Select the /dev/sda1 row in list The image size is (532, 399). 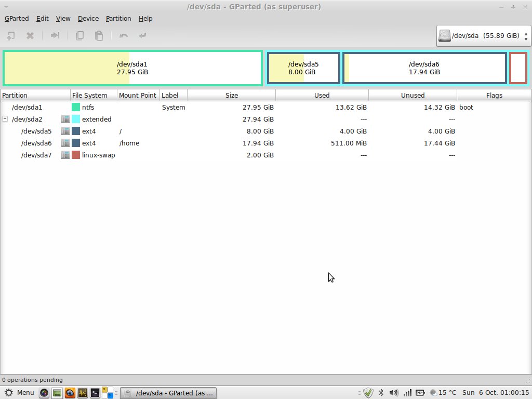tap(265, 107)
